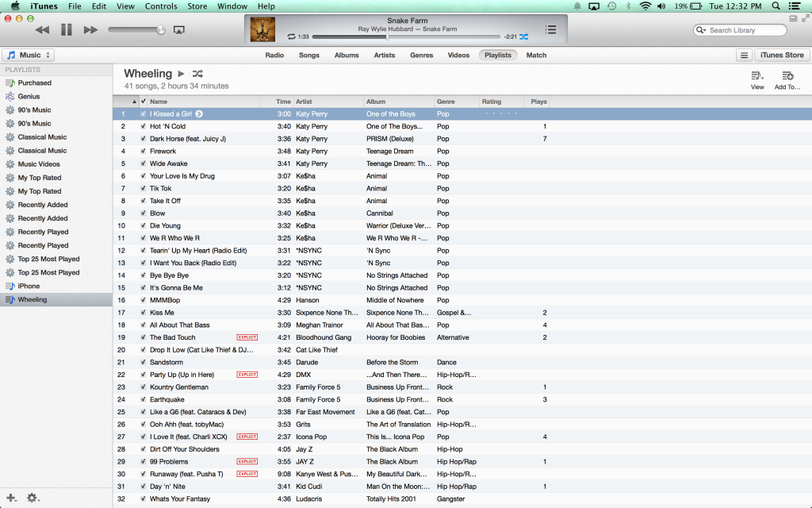Viewport: 812px width, 508px height.
Task: Skip to the next track
Action: (x=90, y=30)
